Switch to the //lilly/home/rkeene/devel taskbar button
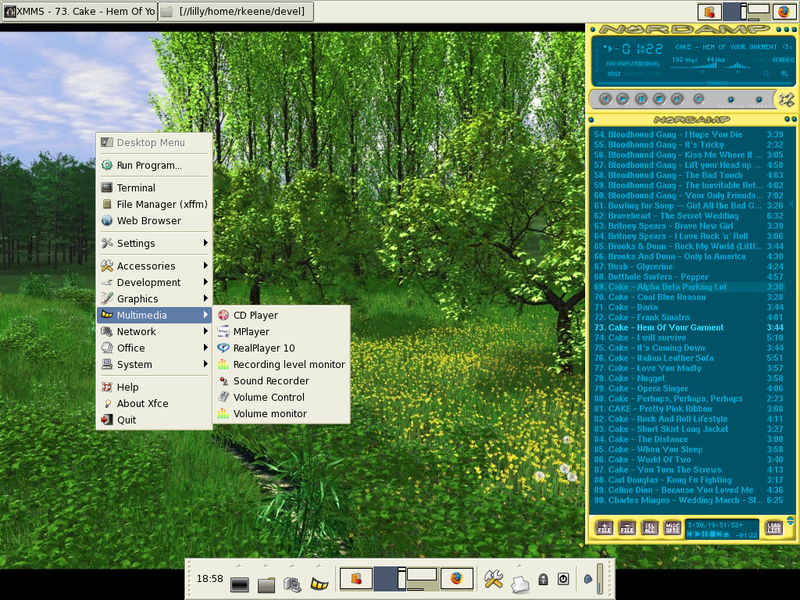Screen dimensions: 800x600 click(235, 11)
